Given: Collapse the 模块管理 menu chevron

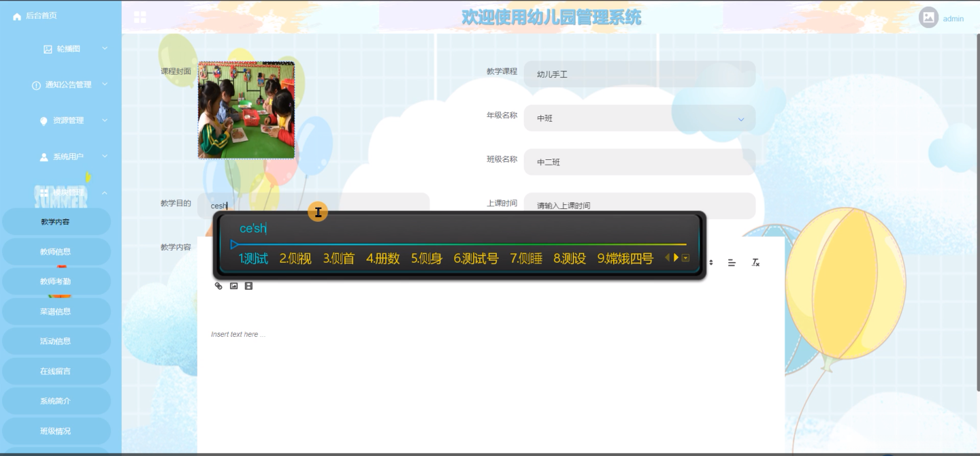Looking at the screenshot, I should (105, 193).
